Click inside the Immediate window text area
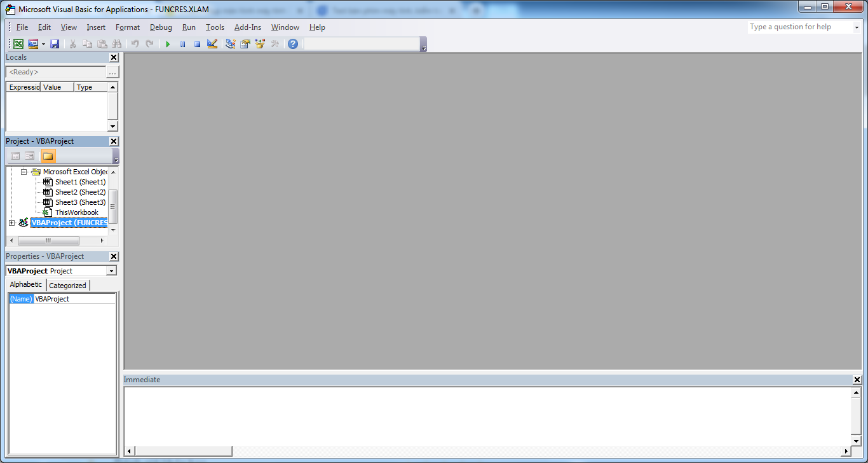 click(487, 416)
